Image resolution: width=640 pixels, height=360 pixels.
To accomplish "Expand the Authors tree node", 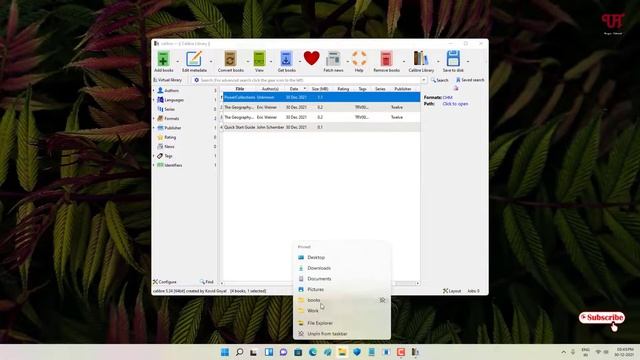I will 154,91.
